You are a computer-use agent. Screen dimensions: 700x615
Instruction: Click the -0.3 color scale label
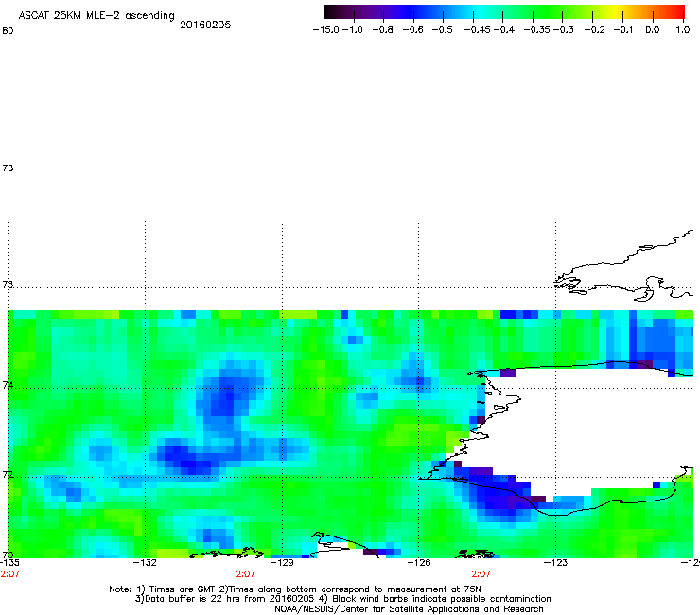pyautogui.click(x=564, y=30)
